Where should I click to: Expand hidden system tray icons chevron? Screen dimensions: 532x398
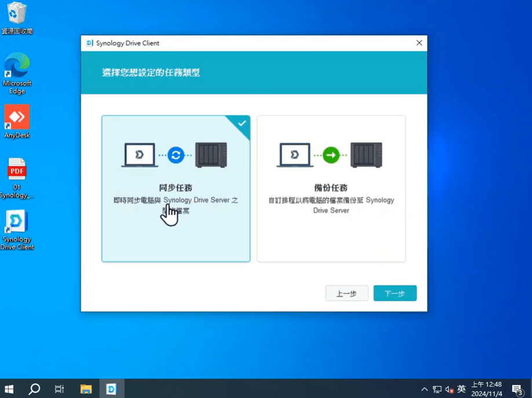(x=424, y=389)
